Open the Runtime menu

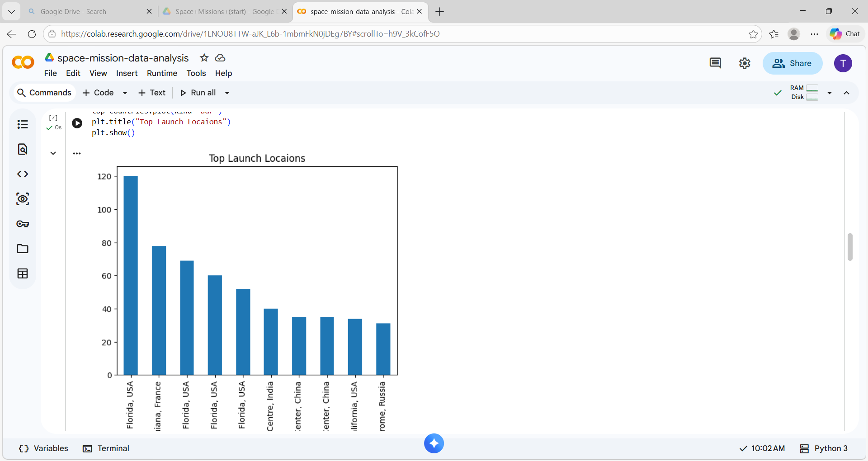pyautogui.click(x=162, y=73)
